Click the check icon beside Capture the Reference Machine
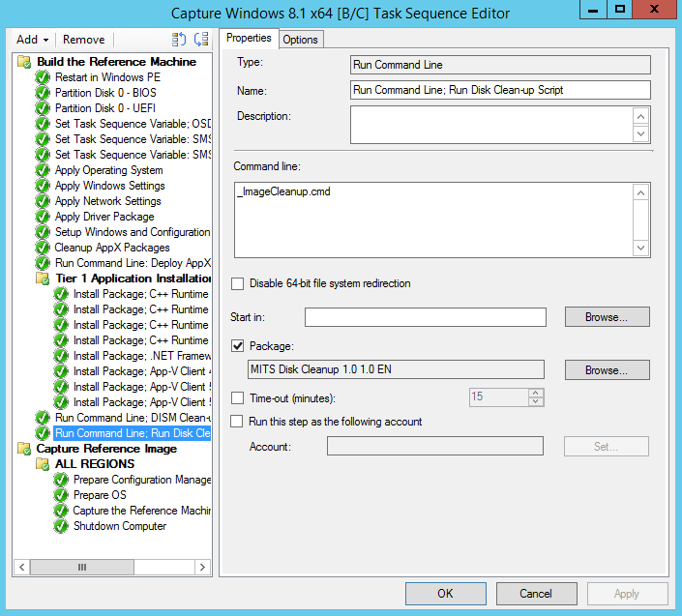682x616 pixels. [x=61, y=511]
